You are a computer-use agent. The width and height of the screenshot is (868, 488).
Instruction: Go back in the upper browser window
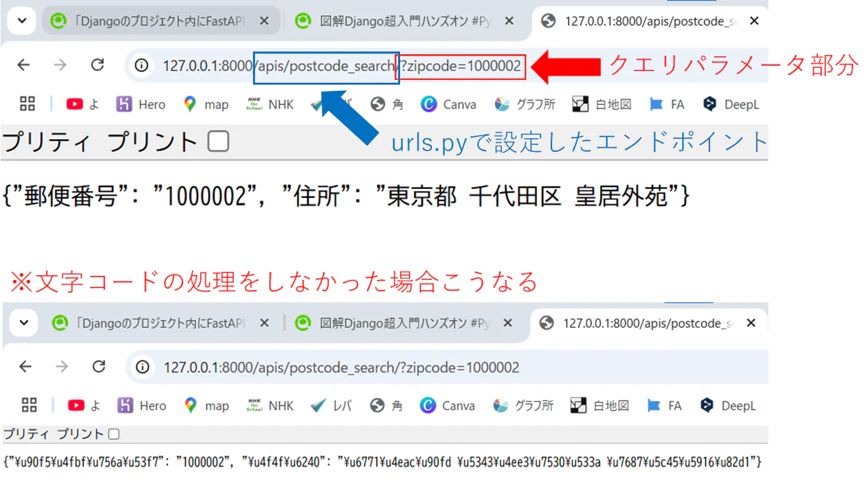pos(24,65)
